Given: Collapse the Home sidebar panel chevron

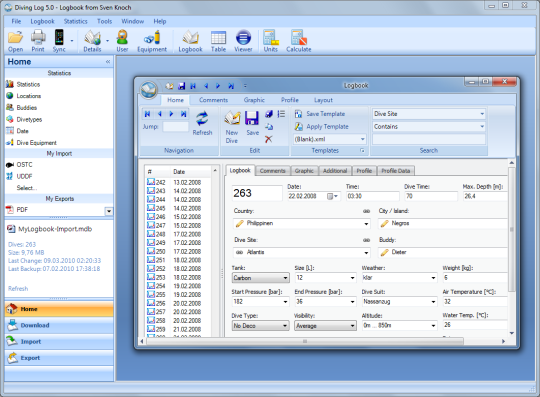Looking at the screenshot, I should [108, 62].
